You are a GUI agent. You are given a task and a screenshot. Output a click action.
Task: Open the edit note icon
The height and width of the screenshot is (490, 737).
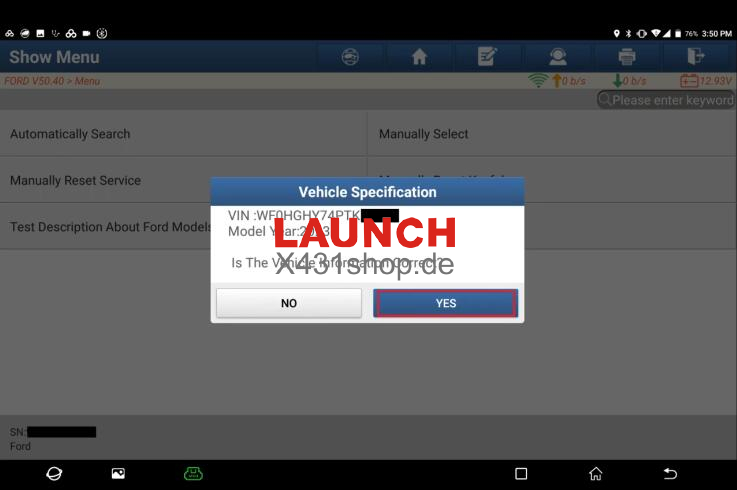tap(487, 57)
